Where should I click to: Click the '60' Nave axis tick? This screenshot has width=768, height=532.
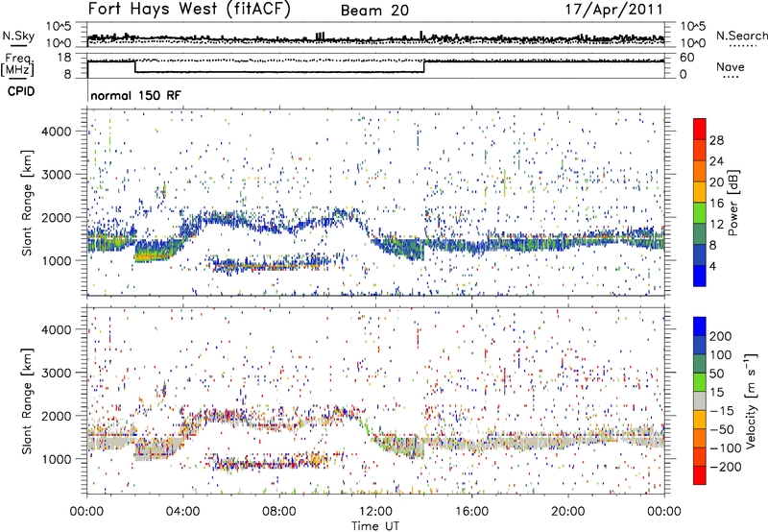[x=687, y=58]
